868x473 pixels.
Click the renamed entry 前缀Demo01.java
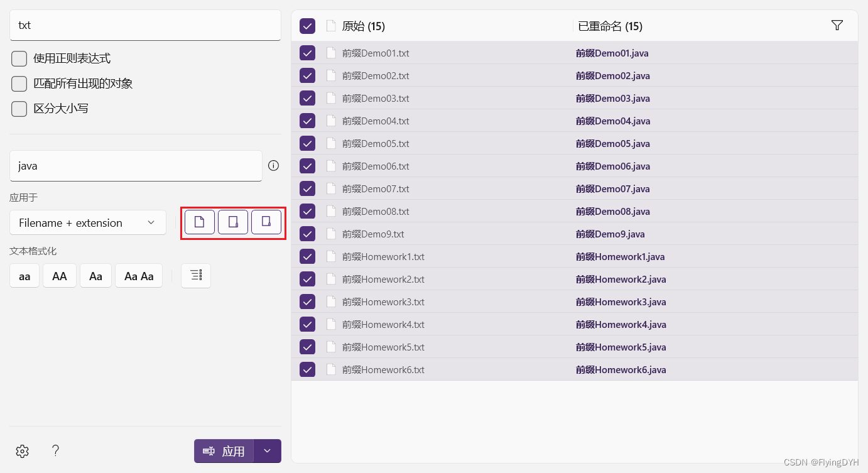tap(612, 53)
